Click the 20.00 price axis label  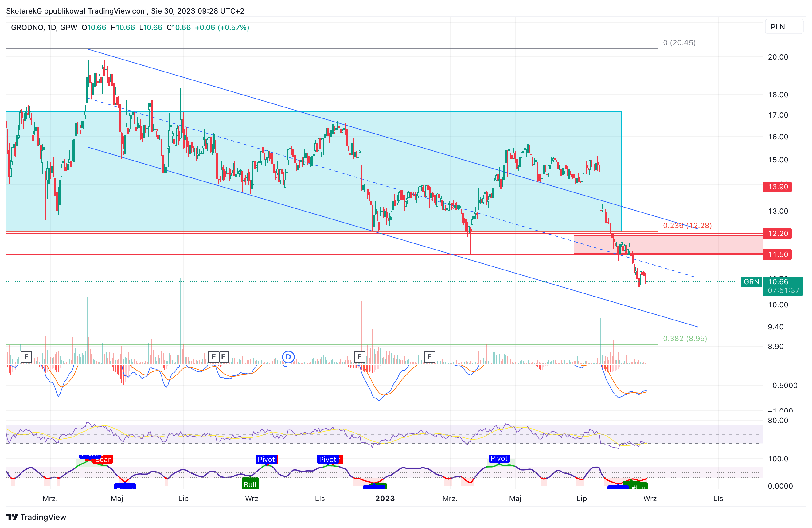tap(778, 57)
